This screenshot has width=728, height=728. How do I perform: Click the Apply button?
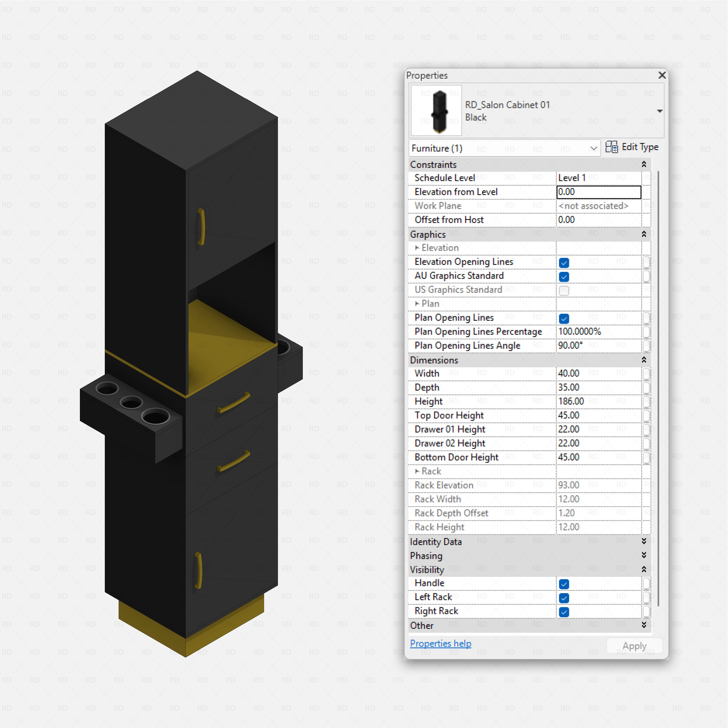tap(634, 645)
